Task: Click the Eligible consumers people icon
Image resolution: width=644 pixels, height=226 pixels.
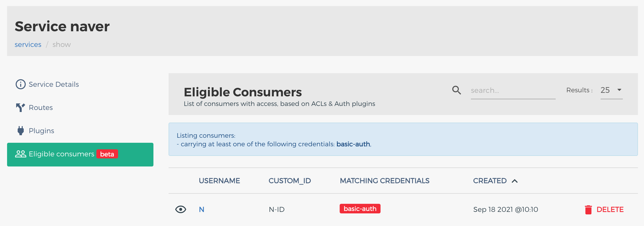Action: 21,154
